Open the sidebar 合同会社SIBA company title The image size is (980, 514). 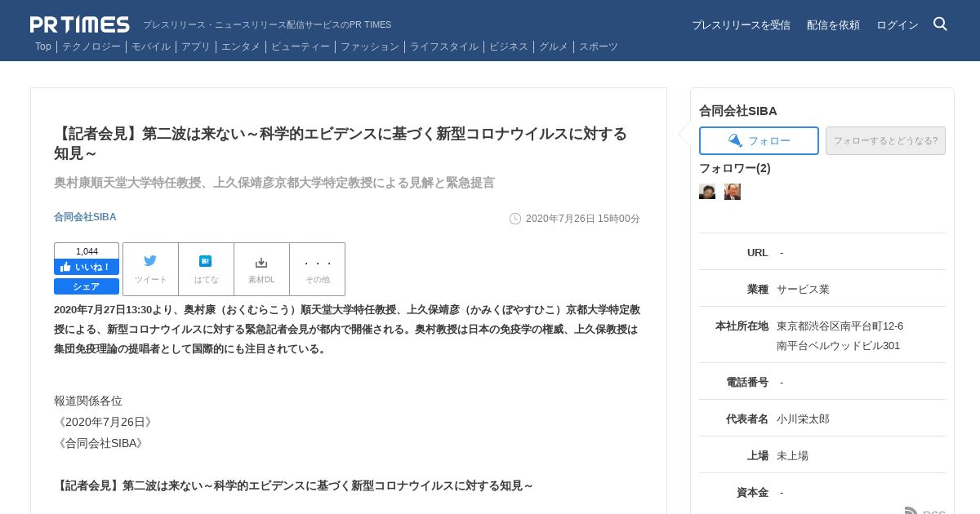click(738, 111)
